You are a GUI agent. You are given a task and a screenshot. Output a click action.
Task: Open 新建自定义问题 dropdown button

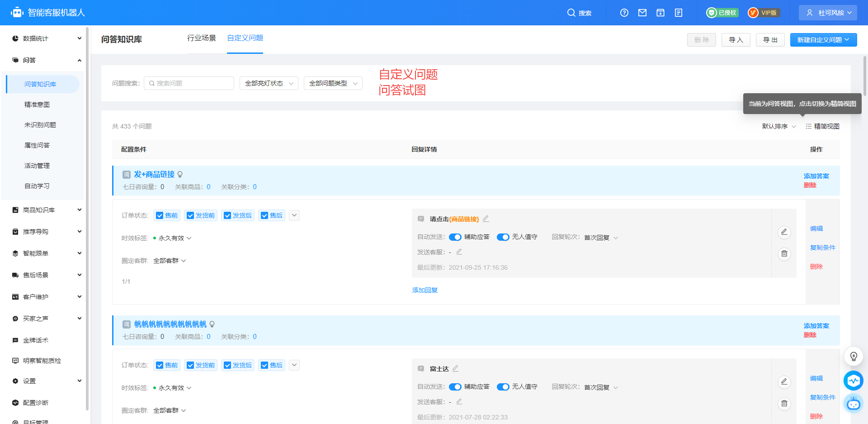pos(824,40)
